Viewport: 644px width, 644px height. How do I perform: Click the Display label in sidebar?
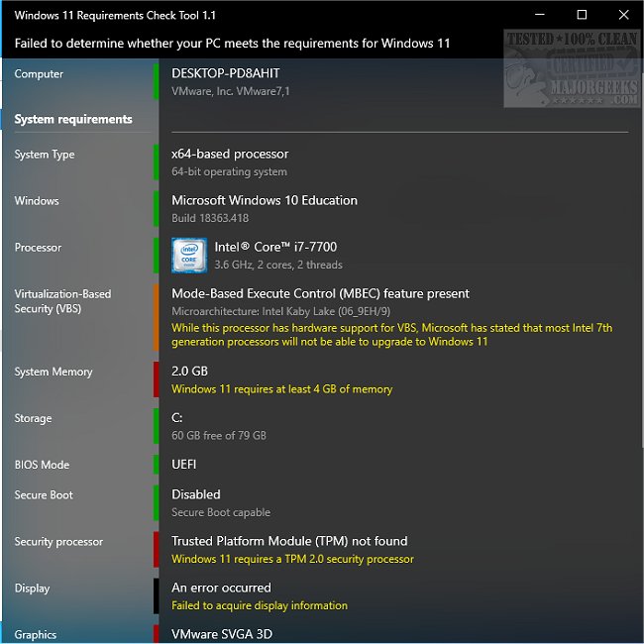tap(32, 589)
